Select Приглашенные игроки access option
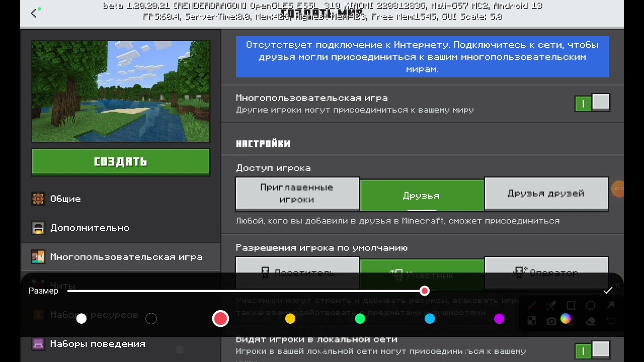The image size is (644, 362). click(x=297, y=194)
